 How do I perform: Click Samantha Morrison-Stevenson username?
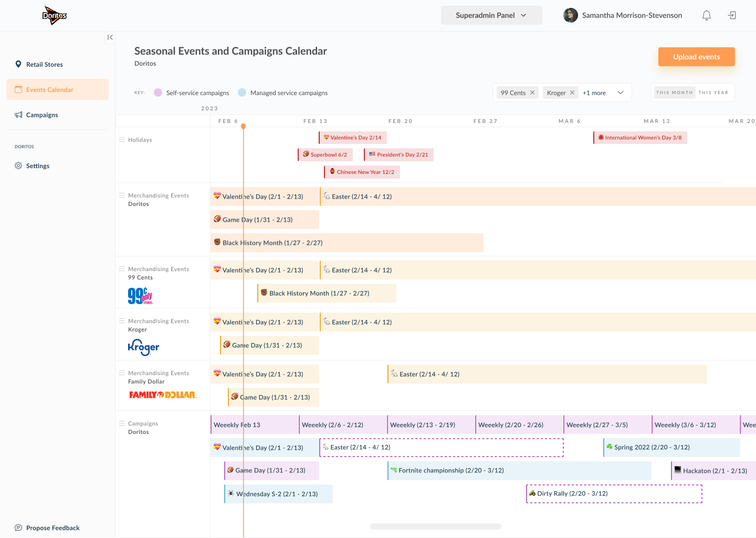coord(632,15)
